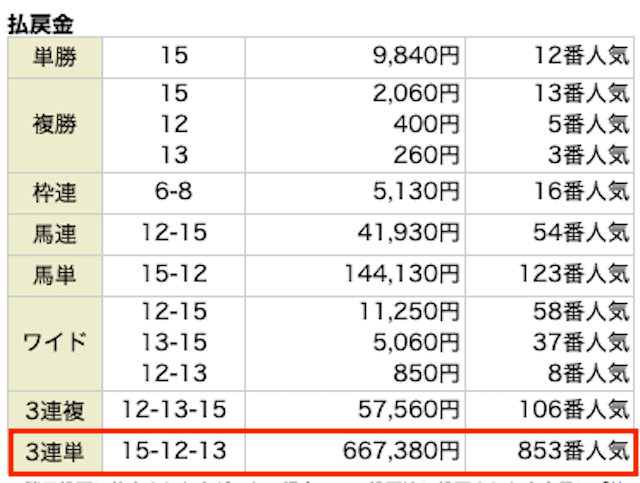The height and width of the screenshot is (483, 640).
Task: Select the 12-13-15 3連複 combination
Action: coord(173,409)
